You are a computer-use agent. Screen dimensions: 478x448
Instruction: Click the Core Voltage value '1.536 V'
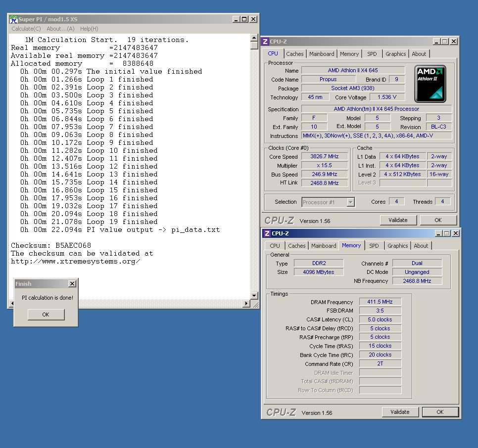tap(387, 97)
